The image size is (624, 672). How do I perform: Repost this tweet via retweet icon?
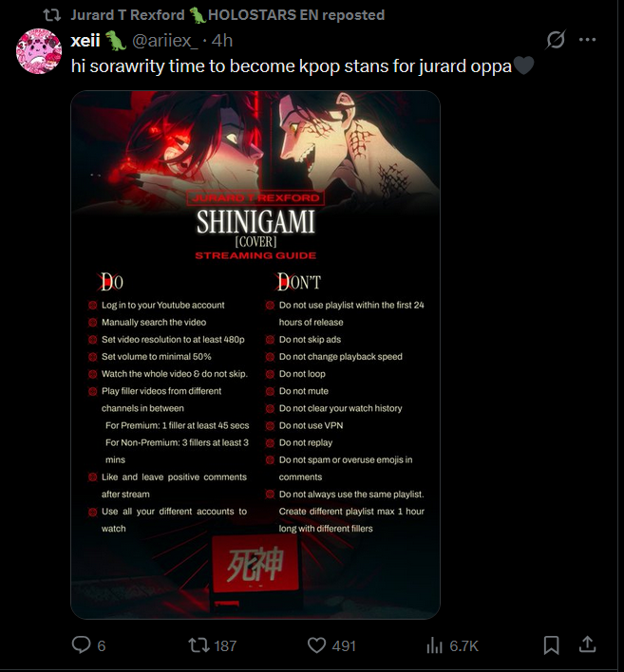(x=199, y=645)
